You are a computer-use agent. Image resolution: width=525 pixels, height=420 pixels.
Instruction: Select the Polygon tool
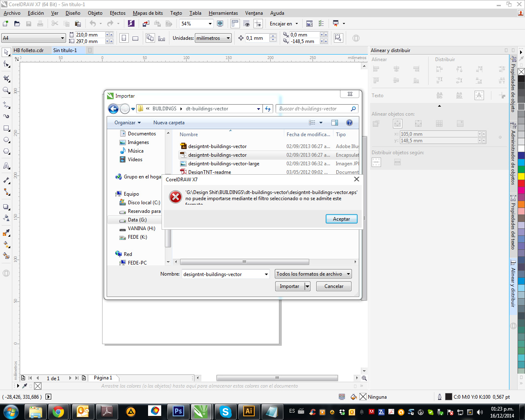(x=6, y=151)
